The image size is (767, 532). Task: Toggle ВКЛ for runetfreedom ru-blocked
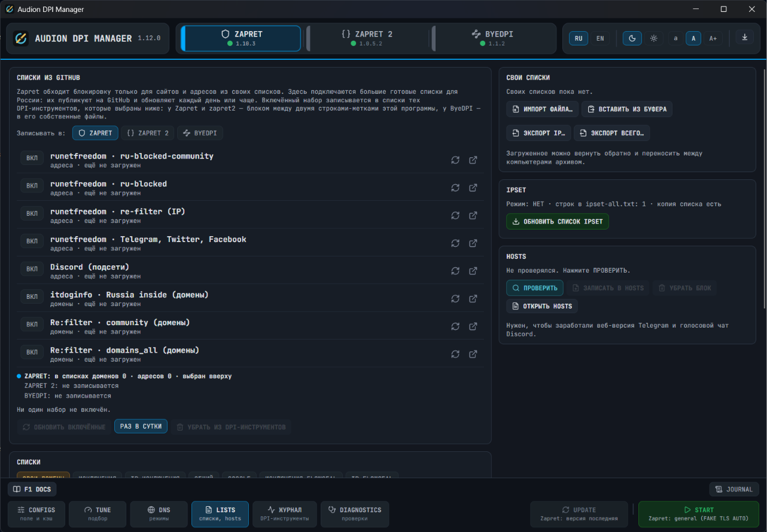32,186
